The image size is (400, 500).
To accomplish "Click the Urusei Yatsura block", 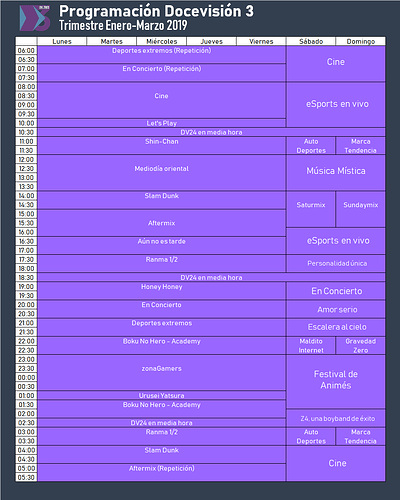I will [x=162, y=395].
